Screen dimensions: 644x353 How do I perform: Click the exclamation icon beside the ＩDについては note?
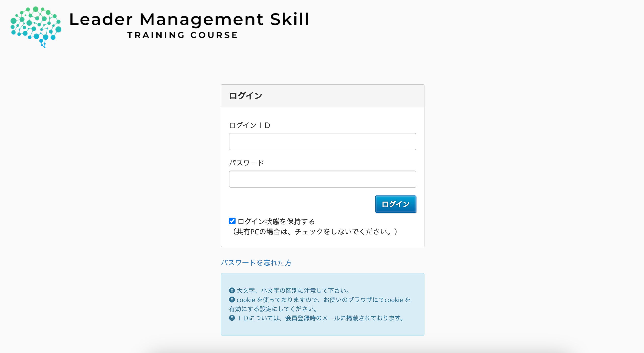(x=232, y=318)
